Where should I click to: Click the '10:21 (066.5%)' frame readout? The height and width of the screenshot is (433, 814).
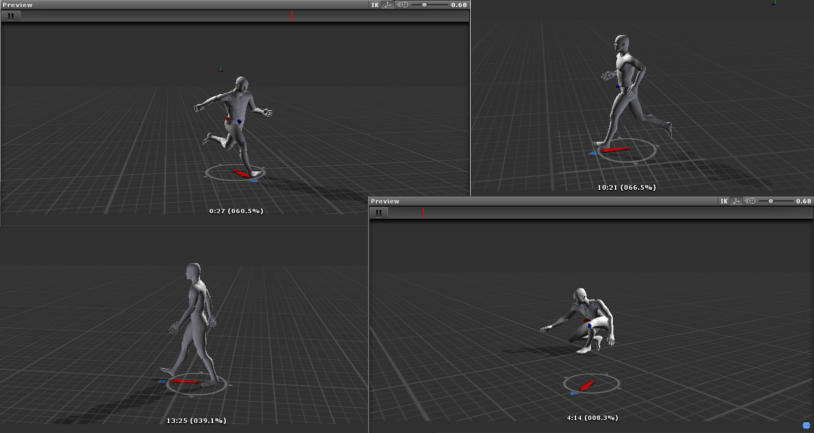[627, 187]
